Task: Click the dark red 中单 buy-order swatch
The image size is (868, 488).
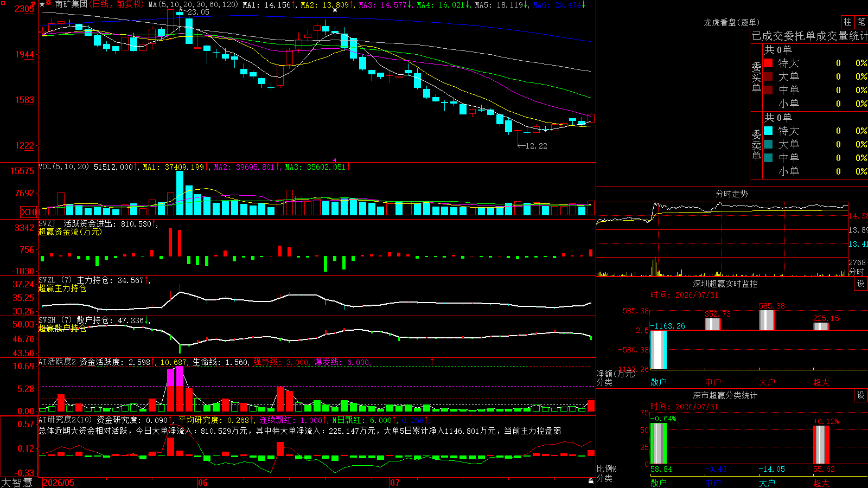Action: click(x=768, y=90)
